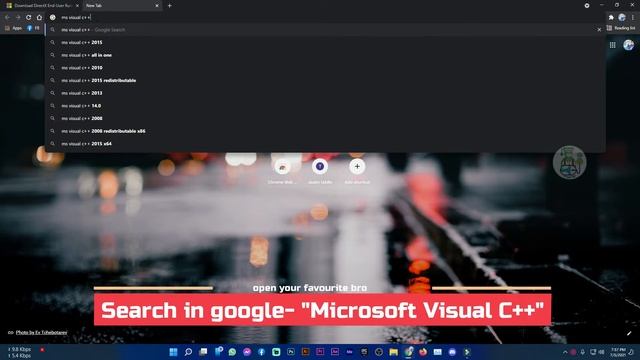Click the Customize Chrome pencil icon

[x=629, y=333]
